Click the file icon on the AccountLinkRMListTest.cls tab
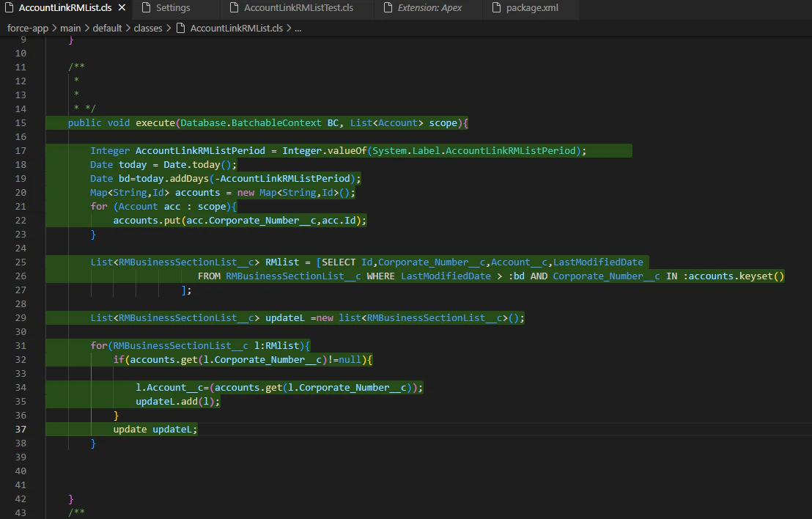Screen dimensions: 812x519 [x=234, y=8]
